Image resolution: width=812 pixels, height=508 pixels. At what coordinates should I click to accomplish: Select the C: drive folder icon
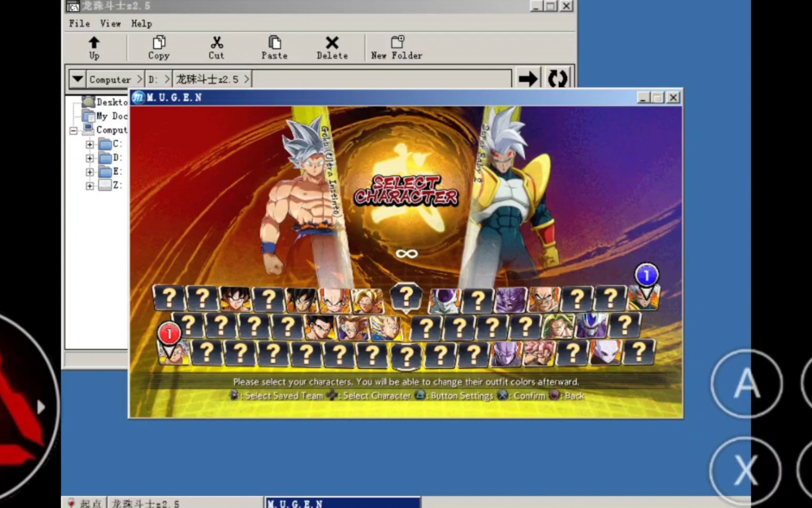pos(105,144)
